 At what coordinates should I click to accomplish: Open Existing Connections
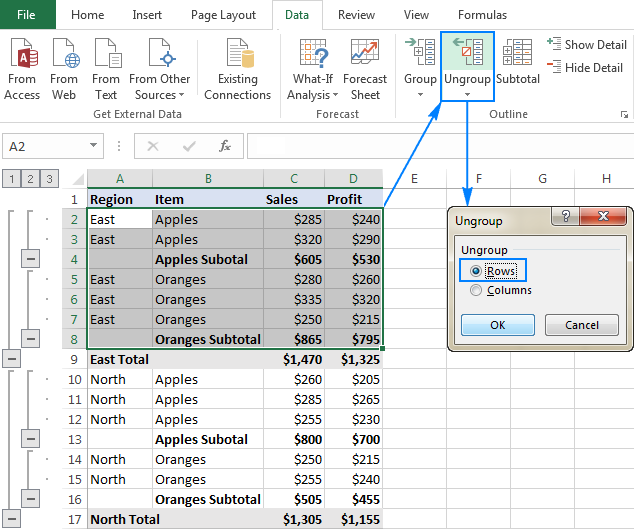coord(238,68)
